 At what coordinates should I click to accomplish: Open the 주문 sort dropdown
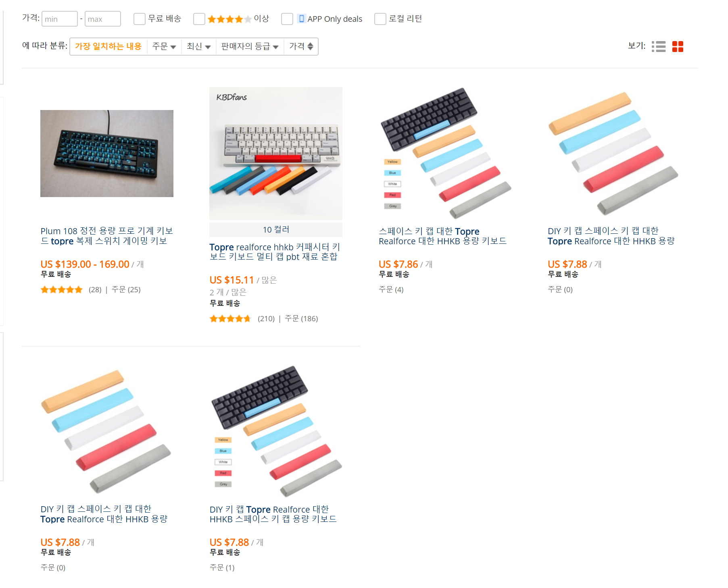(164, 46)
